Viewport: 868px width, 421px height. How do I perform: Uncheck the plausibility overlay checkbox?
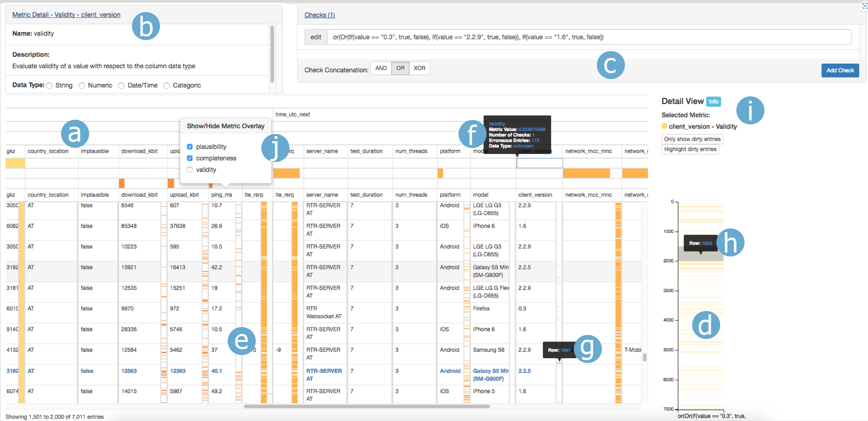coord(190,147)
